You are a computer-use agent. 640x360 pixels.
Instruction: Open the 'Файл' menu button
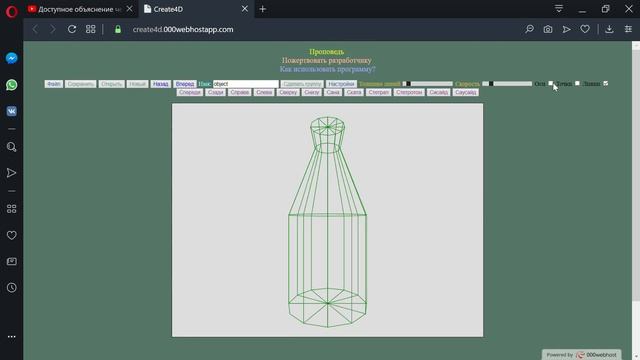pos(53,84)
